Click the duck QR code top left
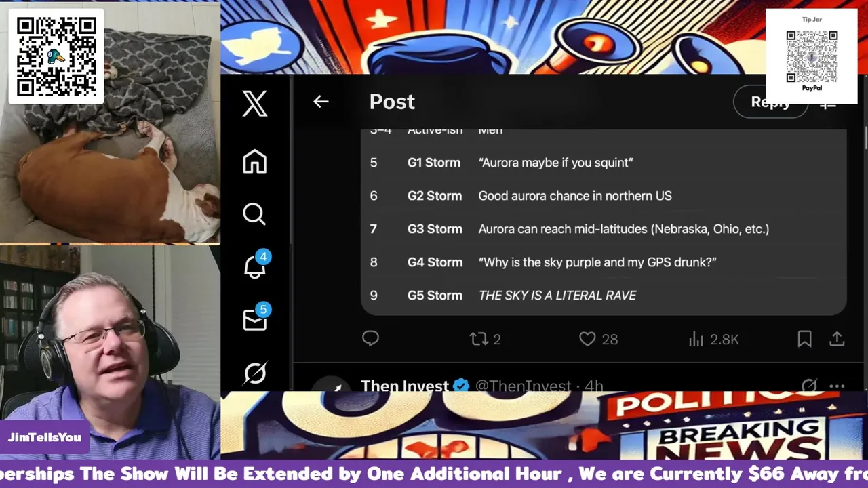Screen dimensions: 868x488 56,56
